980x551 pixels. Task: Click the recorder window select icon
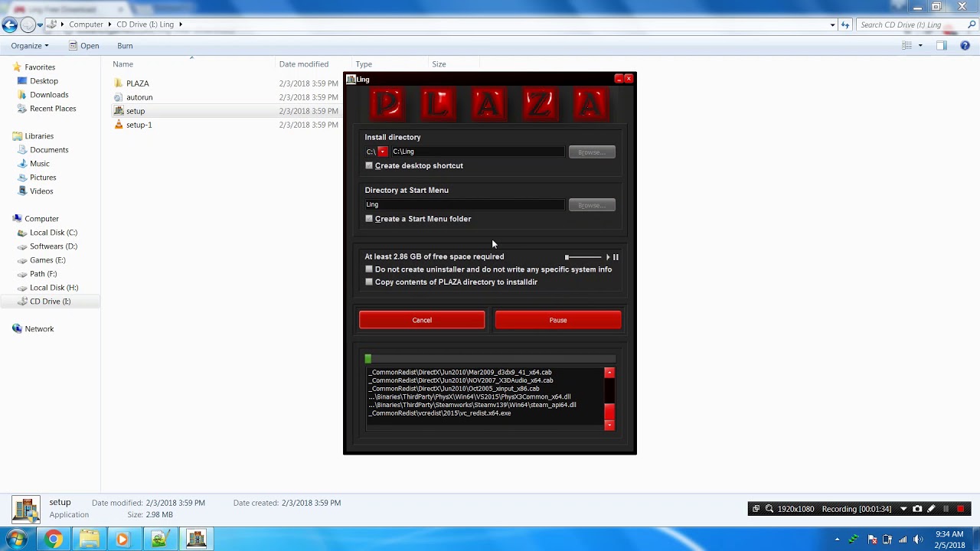point(756,509)
